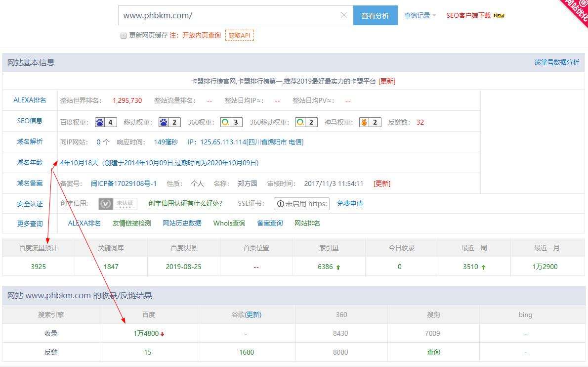
Task: Click keyword count 1847
Action: [111, 267]
